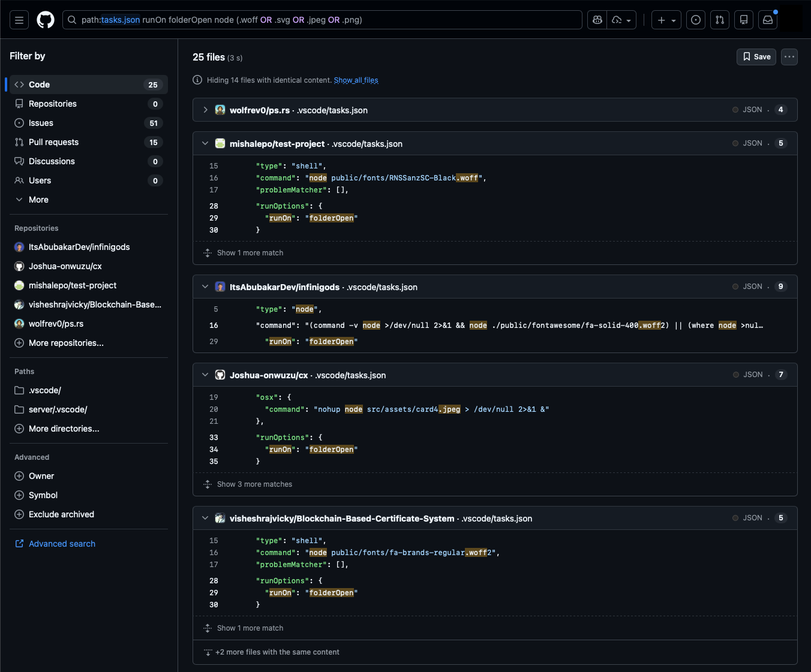Filter by visheshrajvicky/Blockchain-Base... repository in sidebar
The height and width of the screenshot is (672, 811).
(x=89, y=305)
